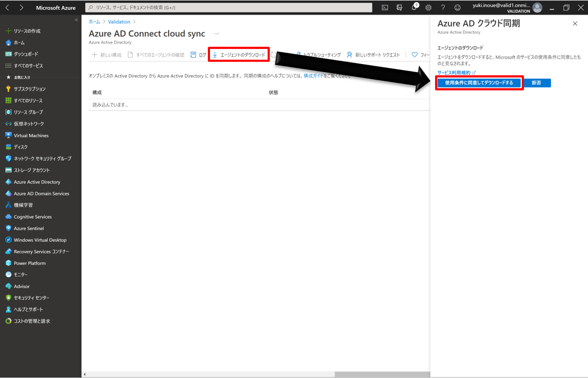Click トラブルシューティング in the toolbar

click(318, 55)
